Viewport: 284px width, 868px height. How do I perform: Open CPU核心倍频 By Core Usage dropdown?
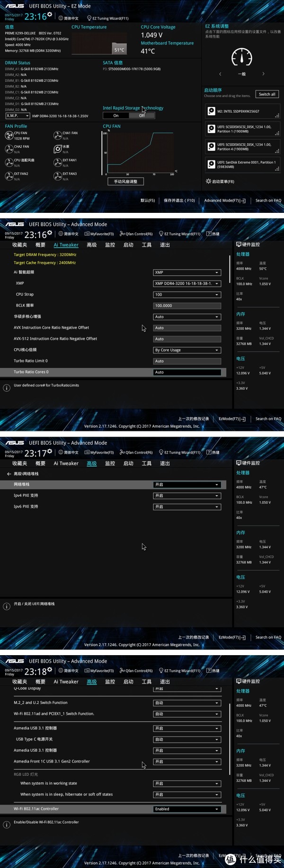187,350
